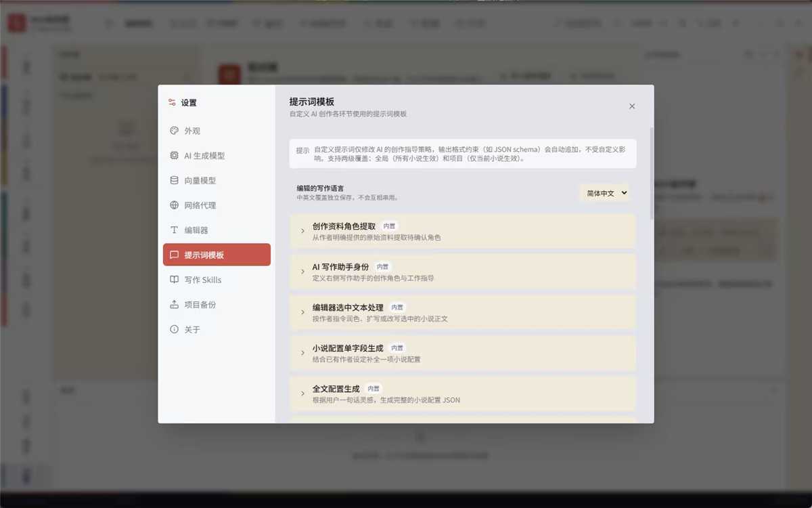Click the text 按作者指令润色、扩写或改写选中的小说正文
The image size is (812, 508).
pos(380,318)
